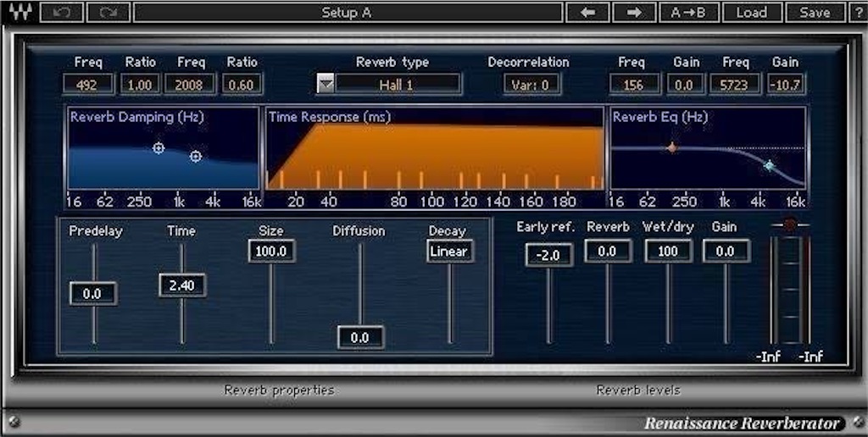Click the Wet/dry label
Viewport: 868px width, 437px height.
(668, 227)
